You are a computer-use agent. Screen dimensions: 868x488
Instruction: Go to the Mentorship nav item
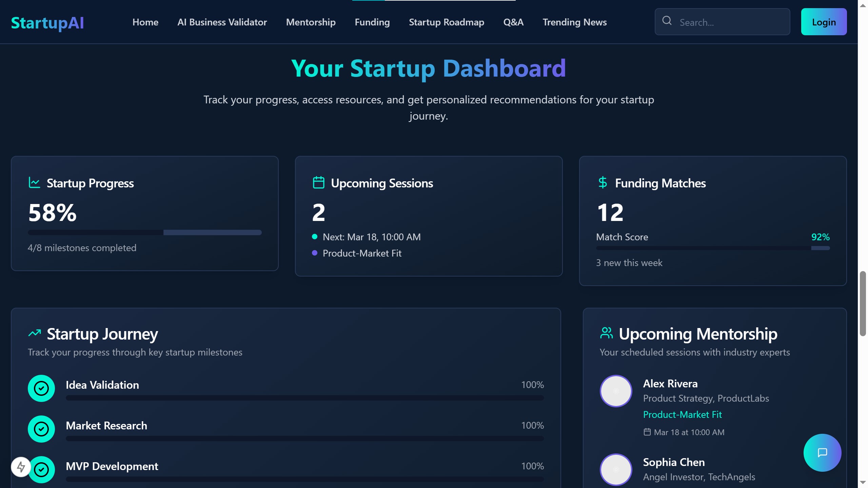point(311,22)
